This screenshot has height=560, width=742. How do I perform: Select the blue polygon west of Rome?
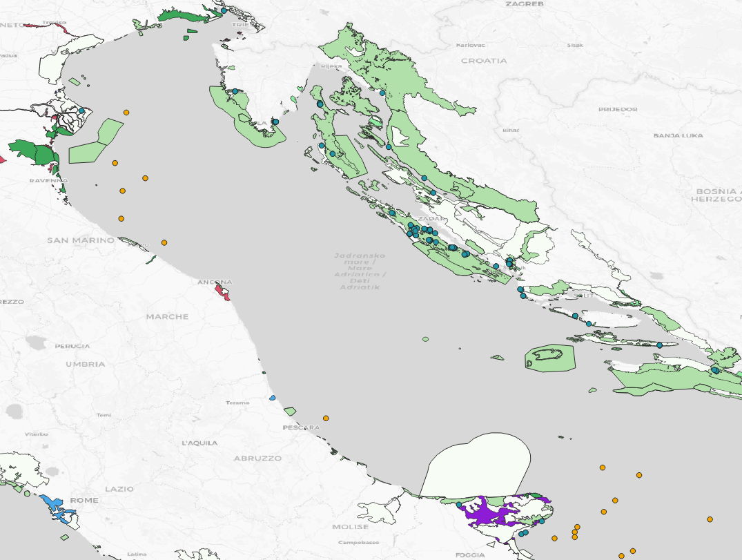58,508
